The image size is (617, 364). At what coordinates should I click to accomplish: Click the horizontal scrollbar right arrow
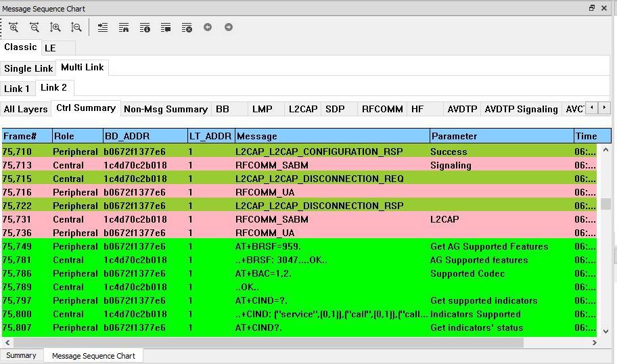595,343
